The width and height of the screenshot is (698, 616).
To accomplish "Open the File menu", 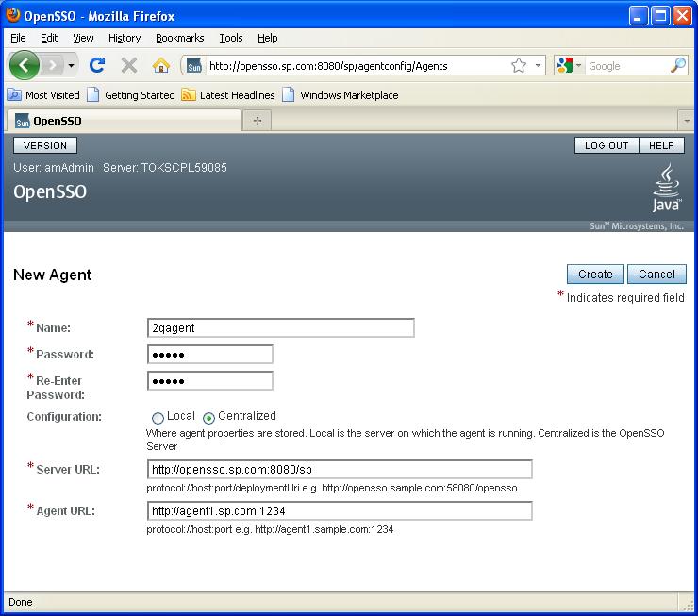I will tap(18, 39).
